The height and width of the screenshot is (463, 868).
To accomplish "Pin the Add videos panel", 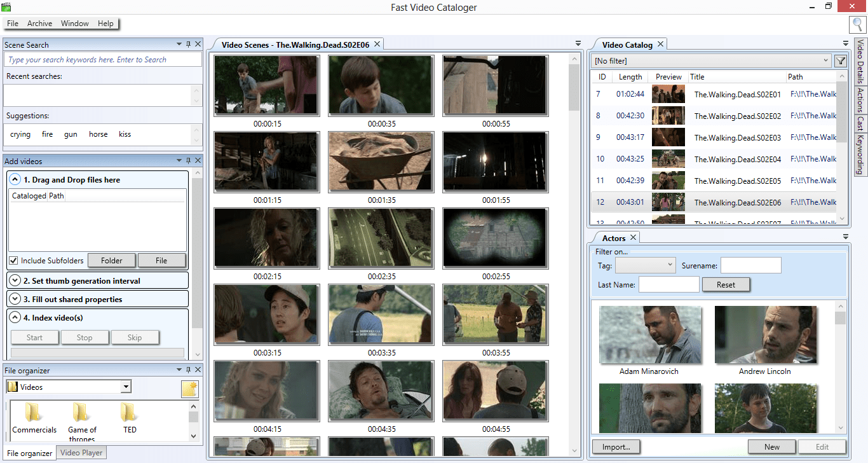I will coord(188,161).
